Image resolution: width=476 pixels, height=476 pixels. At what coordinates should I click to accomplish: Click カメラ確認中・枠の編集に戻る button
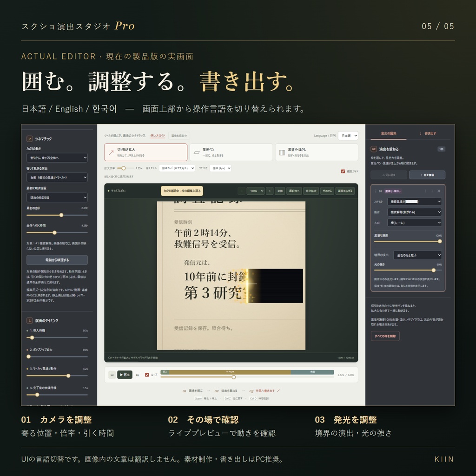tap(182, 191)
